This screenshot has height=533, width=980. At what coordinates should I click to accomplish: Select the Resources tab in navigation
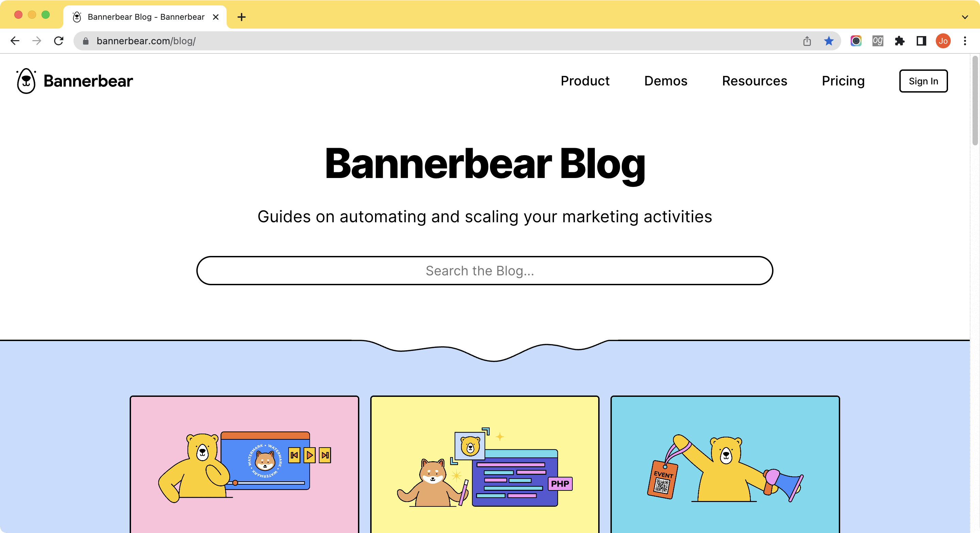[754, 81]
